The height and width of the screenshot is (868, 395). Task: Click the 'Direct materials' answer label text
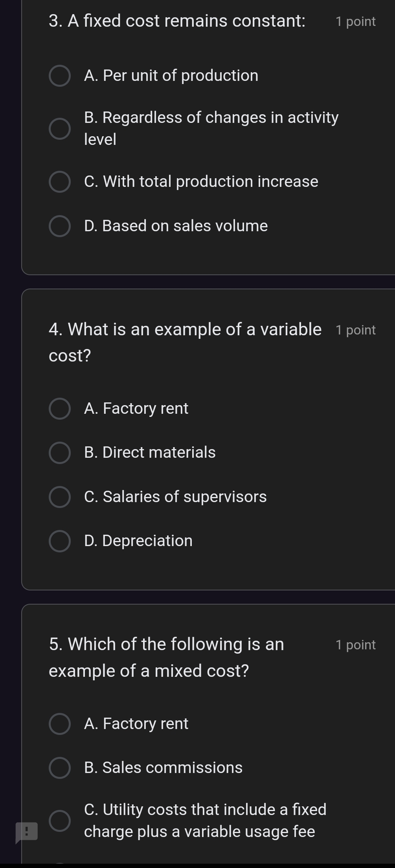150,453
